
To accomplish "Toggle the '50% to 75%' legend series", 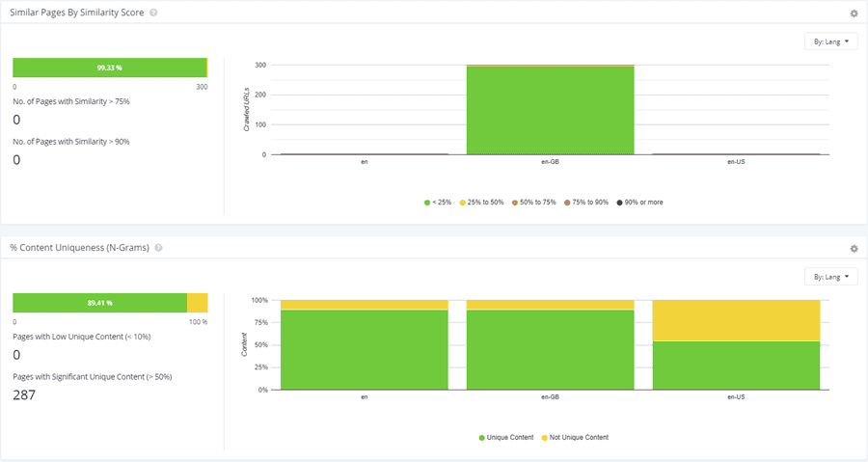I will click(x=534, y=203).
